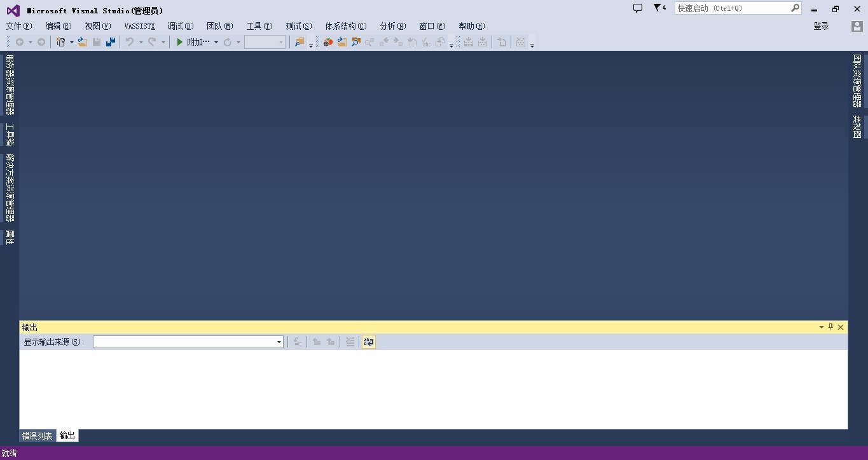
Task: Click the Refresh circular arrow icon
Action: (228, 42)
